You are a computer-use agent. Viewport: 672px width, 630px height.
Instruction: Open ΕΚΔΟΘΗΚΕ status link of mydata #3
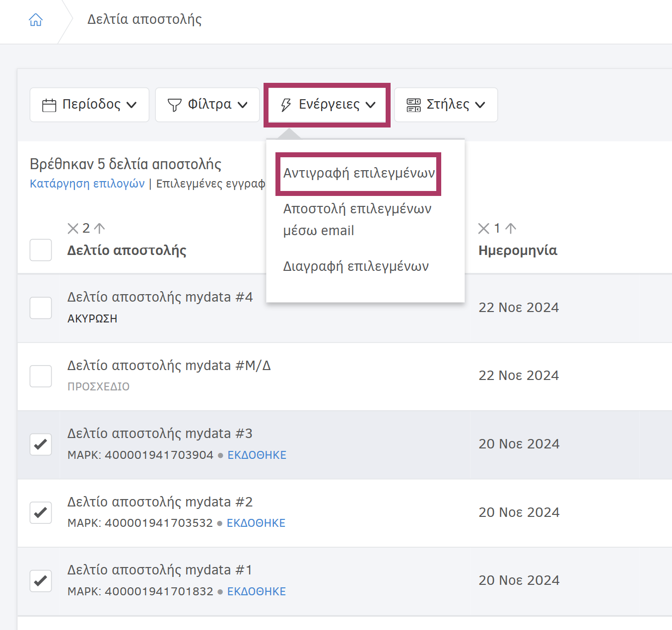coord(257,455)
